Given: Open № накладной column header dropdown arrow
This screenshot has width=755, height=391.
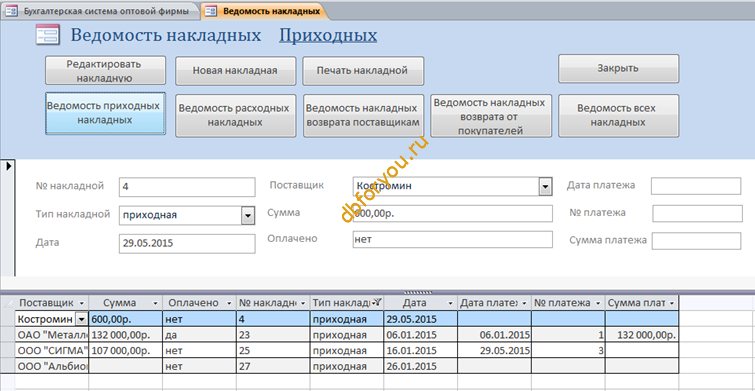Looking at the screenshot, I should tap(303, 303).
